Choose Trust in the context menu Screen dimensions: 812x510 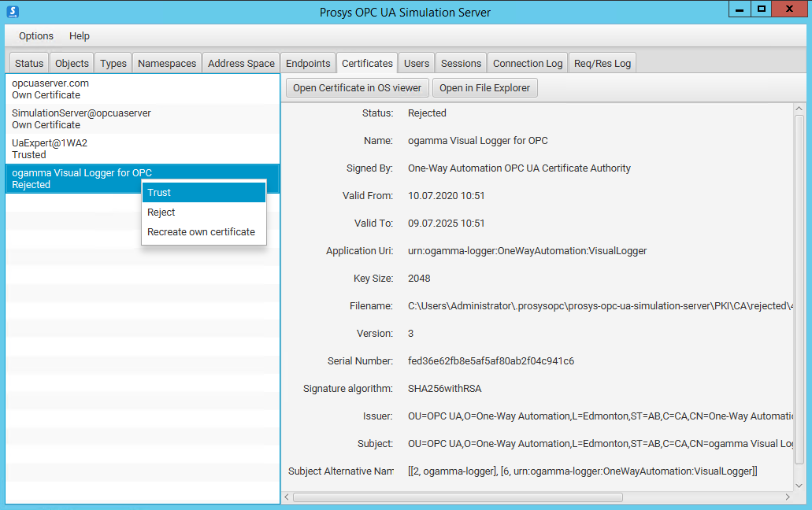(203, 192)
